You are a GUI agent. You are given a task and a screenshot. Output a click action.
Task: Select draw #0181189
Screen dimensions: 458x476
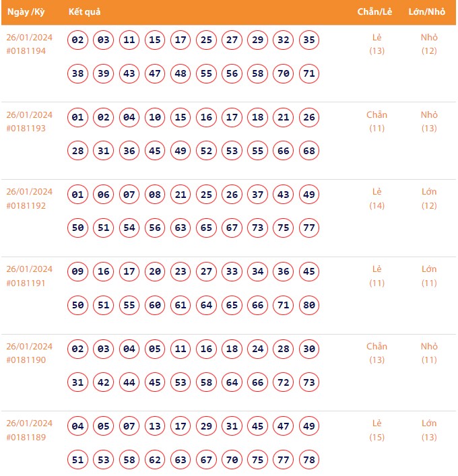tap(26, 437)
